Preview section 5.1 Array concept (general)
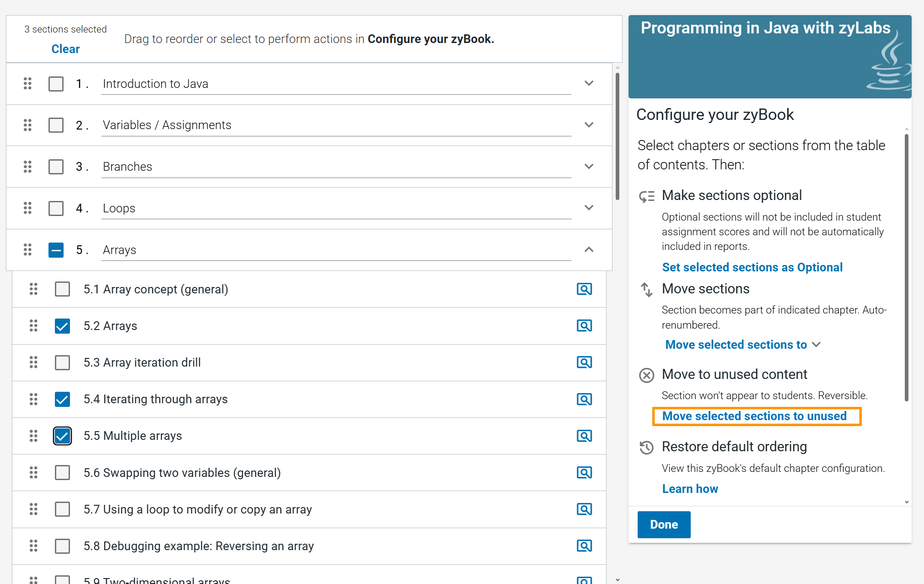The height and width of the screenshot is (584, 924). 584,289
